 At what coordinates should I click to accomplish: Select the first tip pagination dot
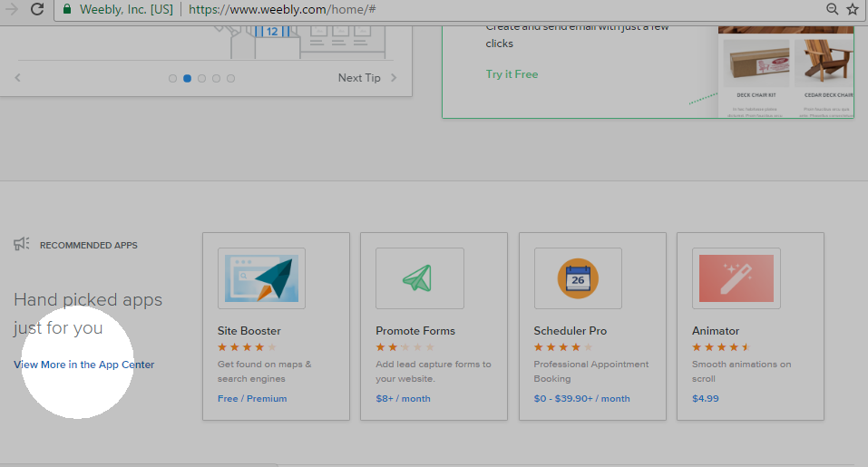[x=172, y=79]
